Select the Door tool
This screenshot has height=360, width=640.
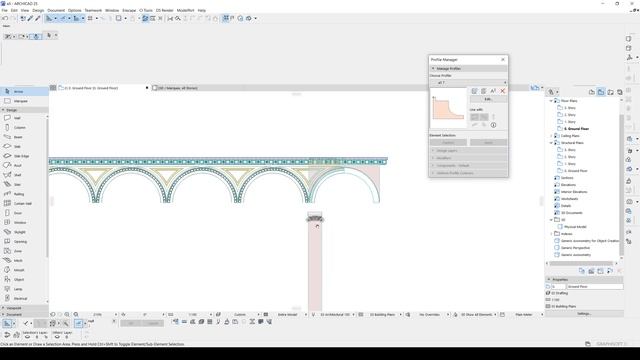click(x=23, y=213)
